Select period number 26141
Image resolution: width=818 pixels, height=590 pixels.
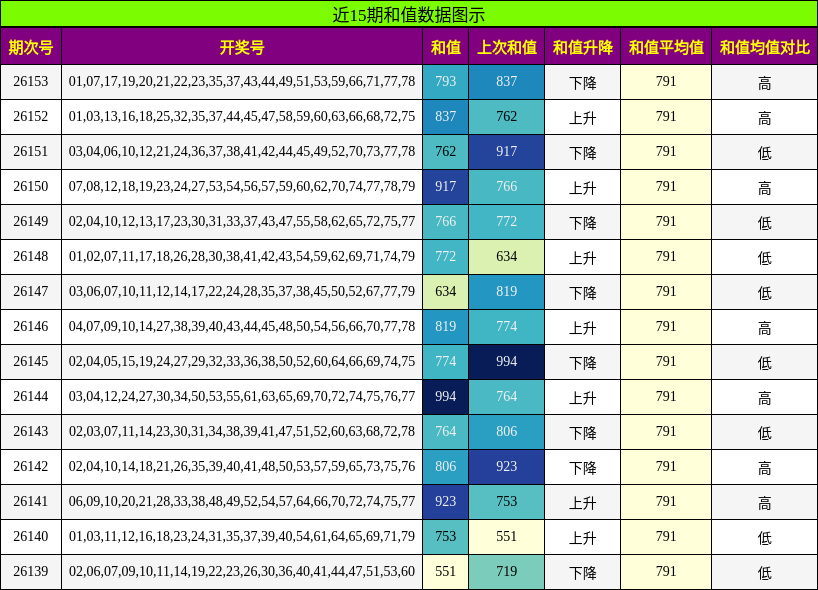[31, 501]
